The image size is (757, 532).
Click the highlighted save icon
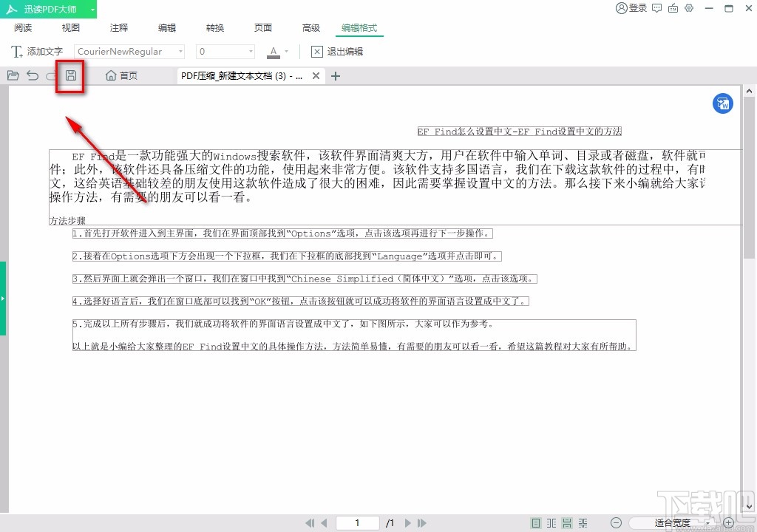(x=69, y=75)
